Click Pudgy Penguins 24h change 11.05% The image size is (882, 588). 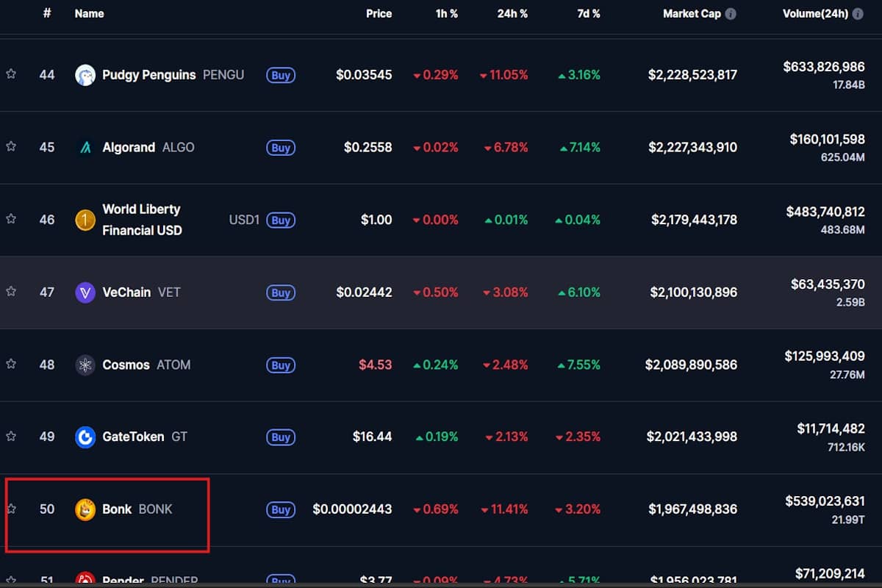(503, 75)
